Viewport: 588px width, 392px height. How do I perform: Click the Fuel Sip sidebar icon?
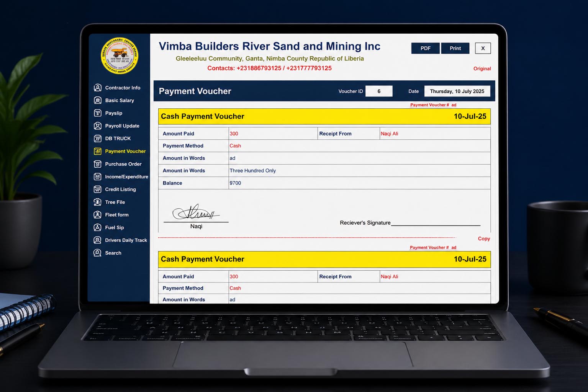(x=98, y=227)
